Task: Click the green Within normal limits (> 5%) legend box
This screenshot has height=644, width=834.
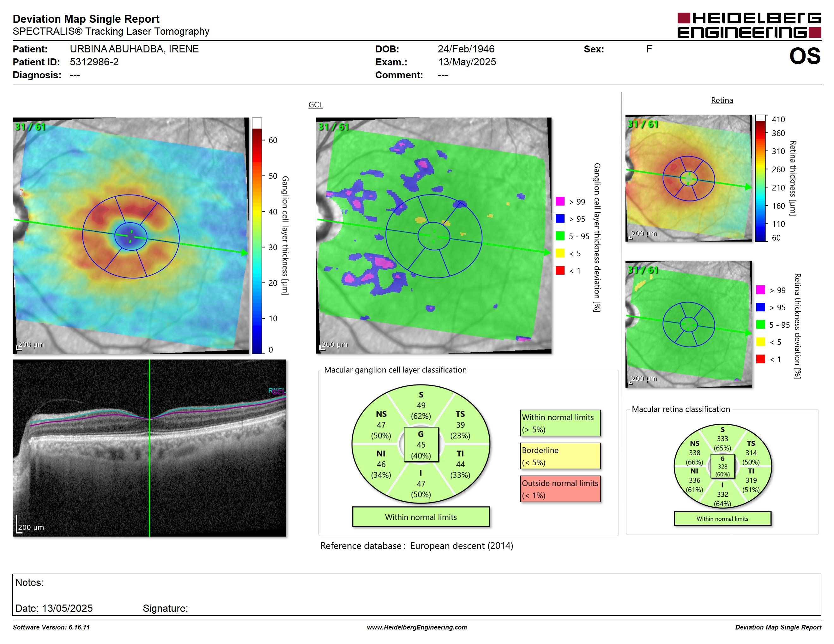Action: [560, 423]
